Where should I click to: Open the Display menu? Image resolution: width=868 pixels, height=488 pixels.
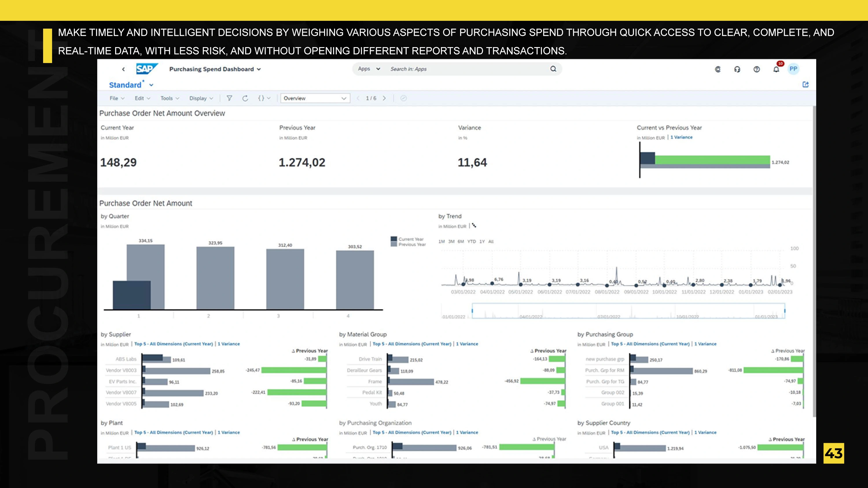pos(201,98)
